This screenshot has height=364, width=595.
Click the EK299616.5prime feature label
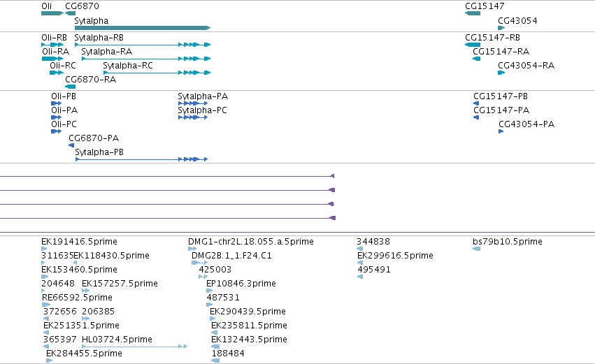395,256
